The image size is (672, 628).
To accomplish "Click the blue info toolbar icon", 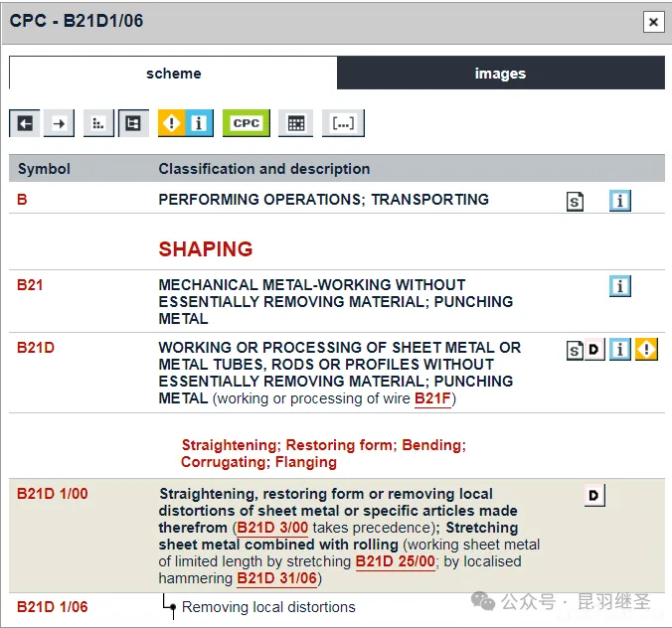I will point(199,123).
